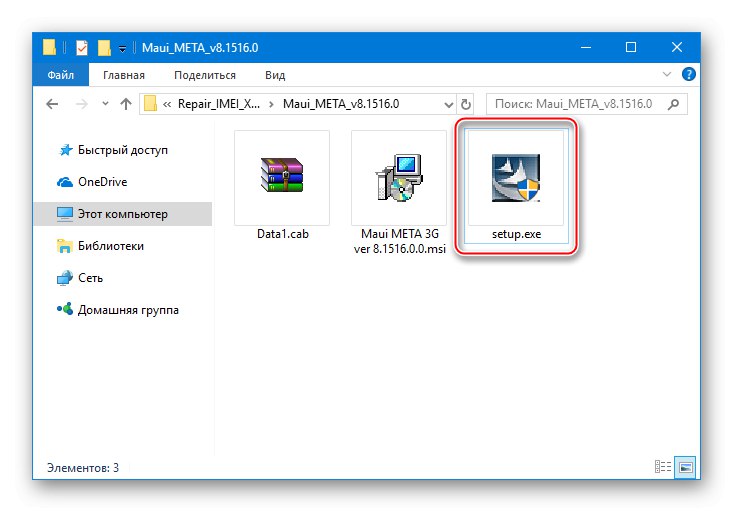Refresh the current folder view
This screenshot has height=512, width=733.
(x=466, y=104)
